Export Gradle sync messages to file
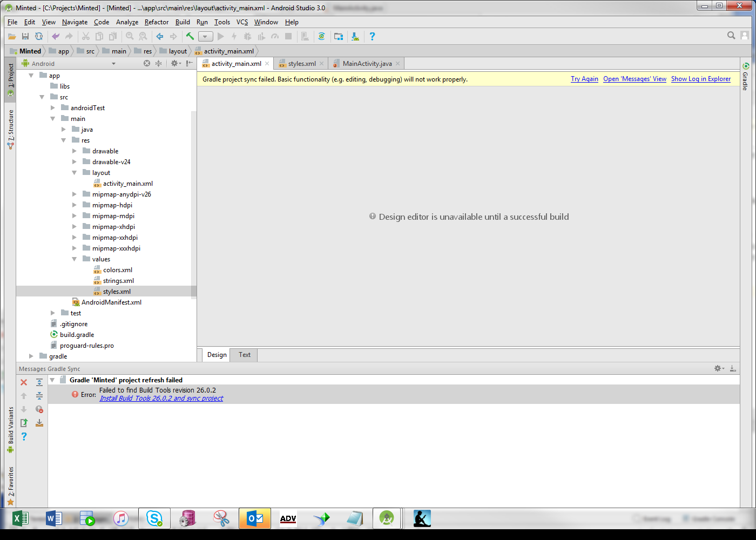The width and height of the screenshot is (756, 540). pos(24,422)
